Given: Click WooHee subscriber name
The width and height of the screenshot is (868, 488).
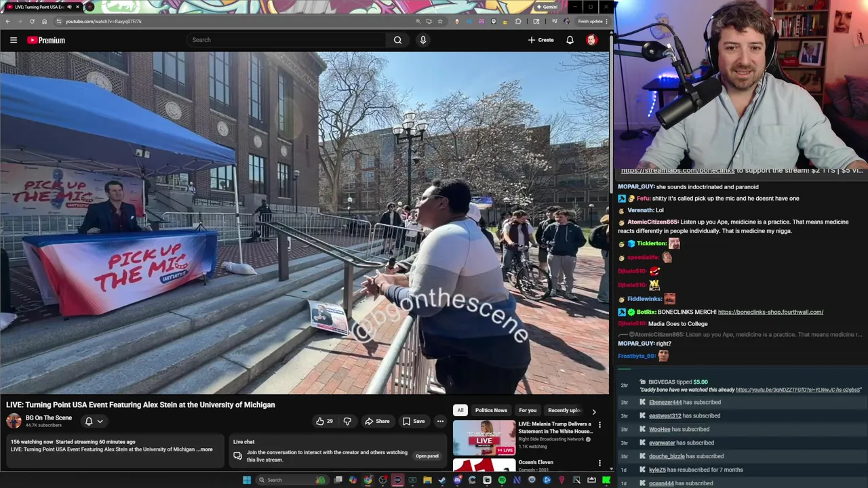Looking at the screenshot, I should tap(659, 430).
